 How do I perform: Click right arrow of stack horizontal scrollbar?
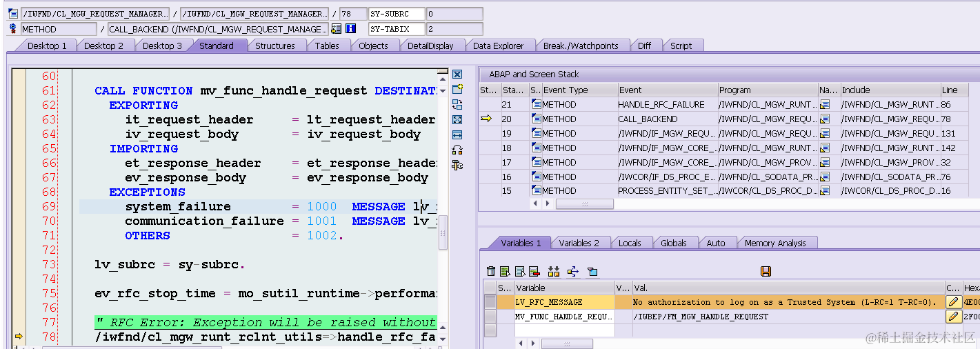pos(548,204)
